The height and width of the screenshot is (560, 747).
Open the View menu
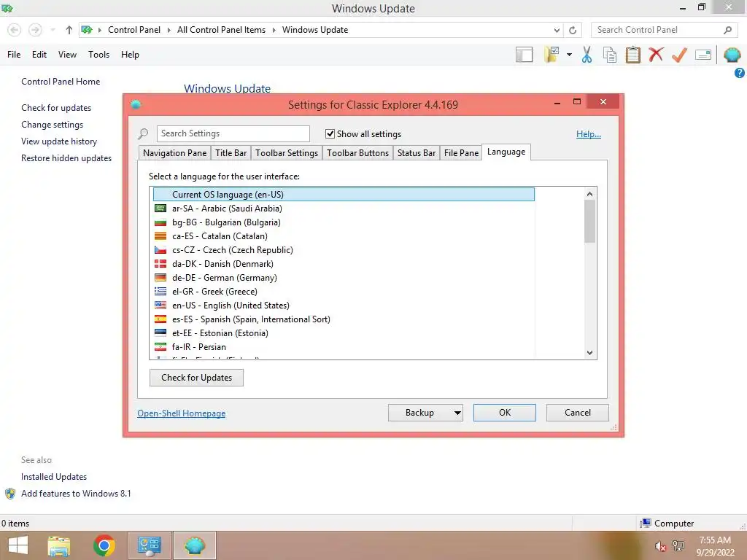click(67, 55)
